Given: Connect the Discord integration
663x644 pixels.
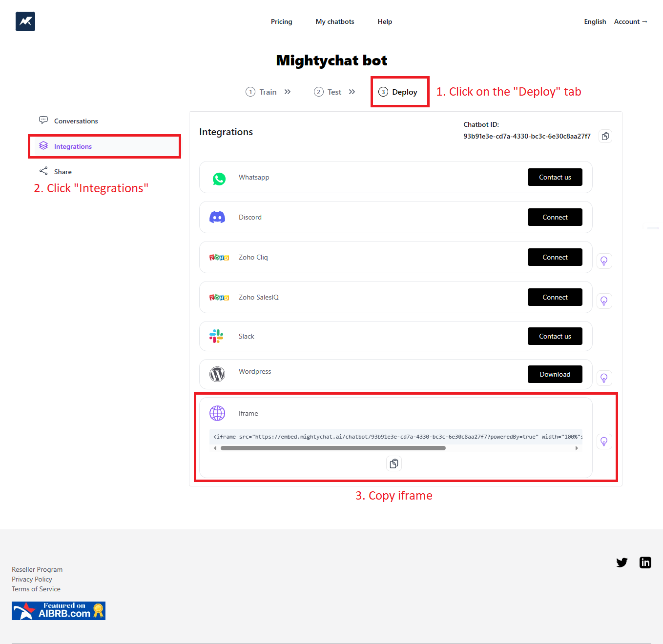Looking at the screenshot, I should coord(555,217).
